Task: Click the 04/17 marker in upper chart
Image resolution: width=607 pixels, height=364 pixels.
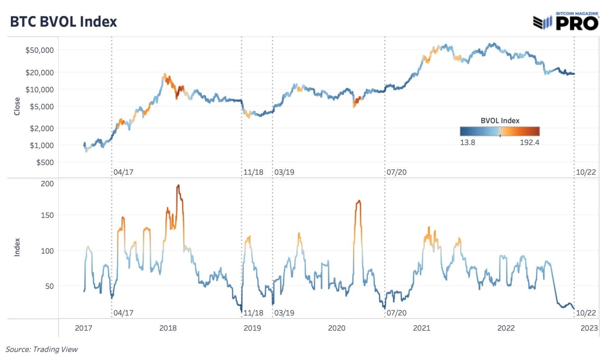Action: [x=124, y=172]
